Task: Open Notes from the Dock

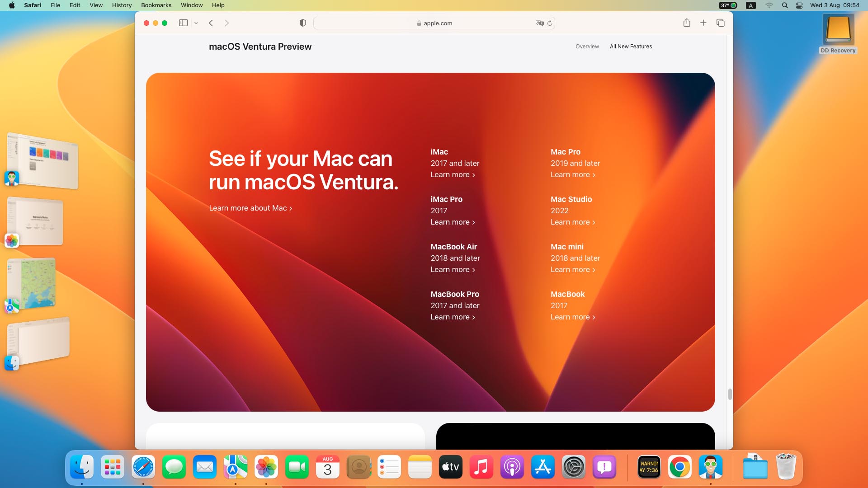Action: 420,467
